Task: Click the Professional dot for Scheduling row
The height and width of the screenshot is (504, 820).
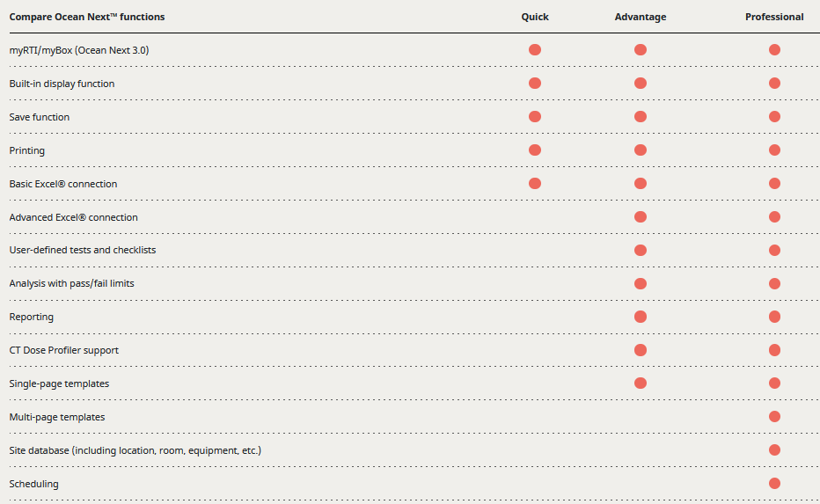Action: click(774, 483)
